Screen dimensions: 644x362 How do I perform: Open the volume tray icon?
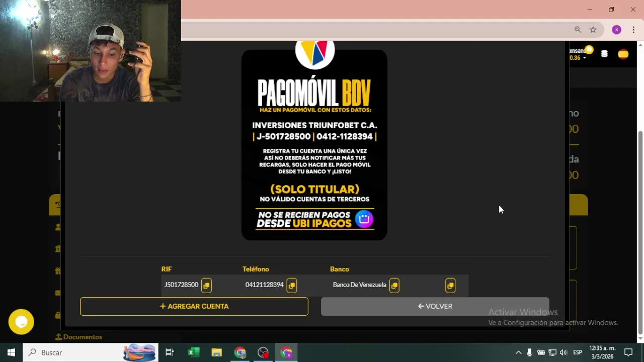pos(563,352)
